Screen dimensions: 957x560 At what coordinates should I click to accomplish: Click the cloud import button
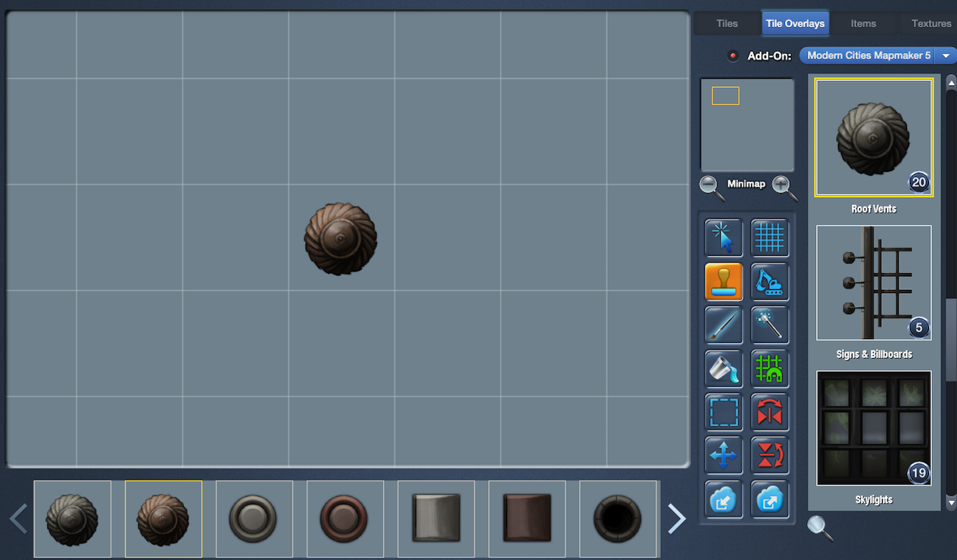pos(723,499)
